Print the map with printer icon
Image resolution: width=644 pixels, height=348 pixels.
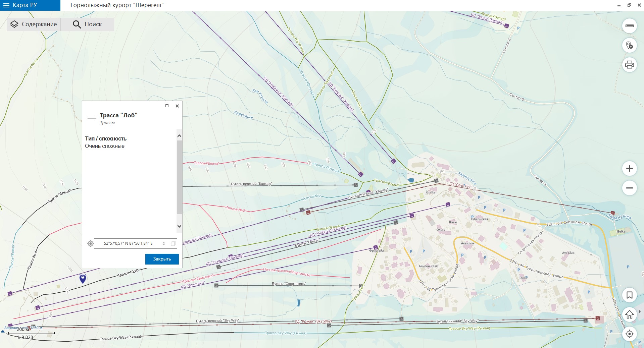tap(629, 64)
